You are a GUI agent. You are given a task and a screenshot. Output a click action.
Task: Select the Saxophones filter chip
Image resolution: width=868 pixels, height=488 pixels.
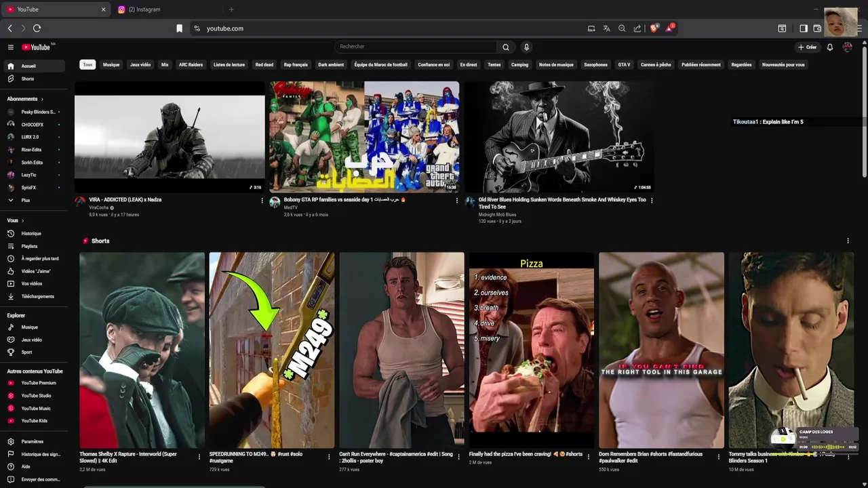(x=595, y=65)
